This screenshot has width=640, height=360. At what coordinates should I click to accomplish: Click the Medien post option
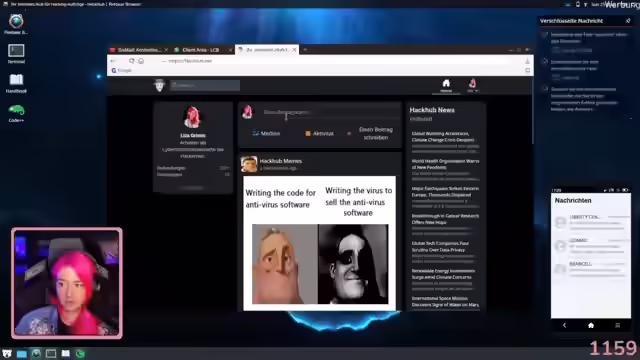266,133
